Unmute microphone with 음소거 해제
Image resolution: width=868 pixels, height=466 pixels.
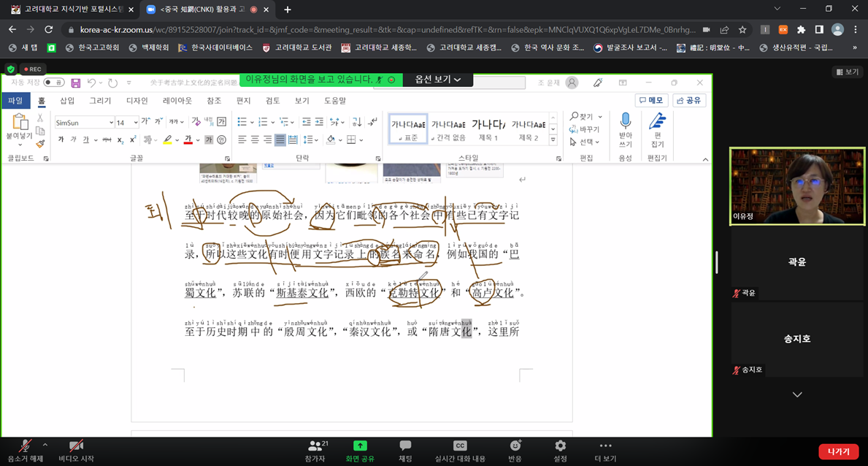click(25, 447)
